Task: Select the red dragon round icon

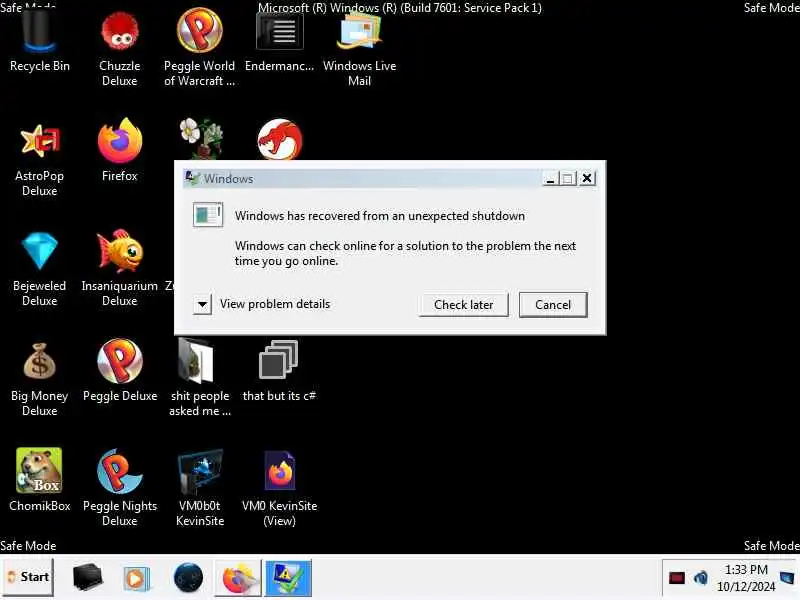Action: pyautogui.click(x=280, y=139)
